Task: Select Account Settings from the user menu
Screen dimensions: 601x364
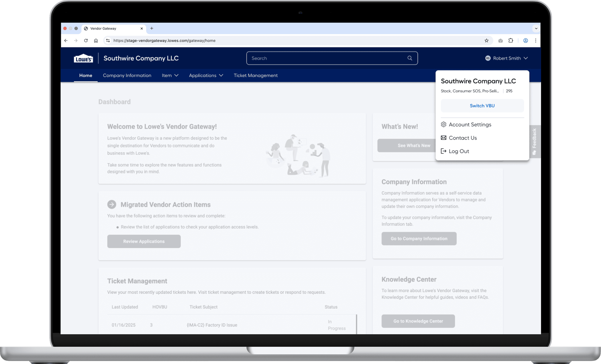Action: pos(470,125)
